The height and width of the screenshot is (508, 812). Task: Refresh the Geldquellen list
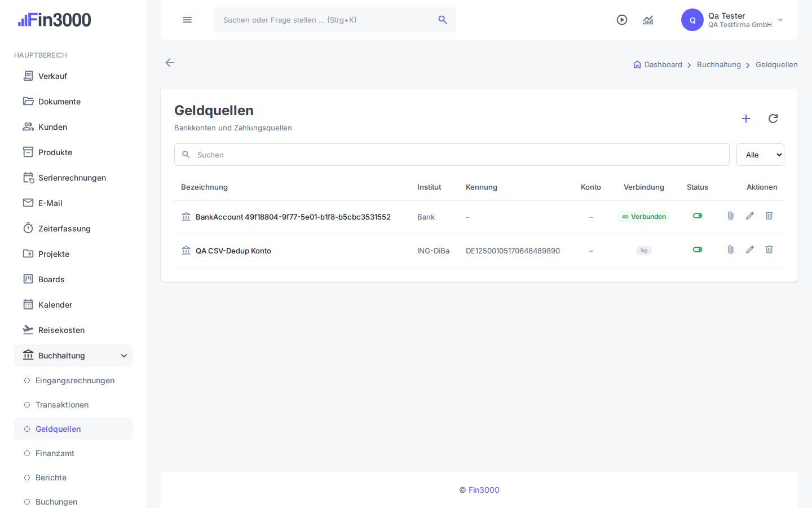(x=773, y=119)
